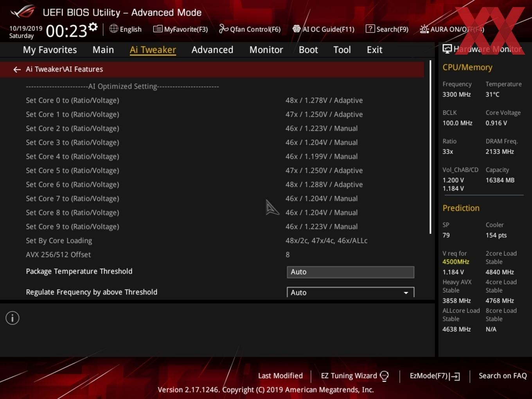
Task: Open Search(F9)
Action: click(387, 29)
